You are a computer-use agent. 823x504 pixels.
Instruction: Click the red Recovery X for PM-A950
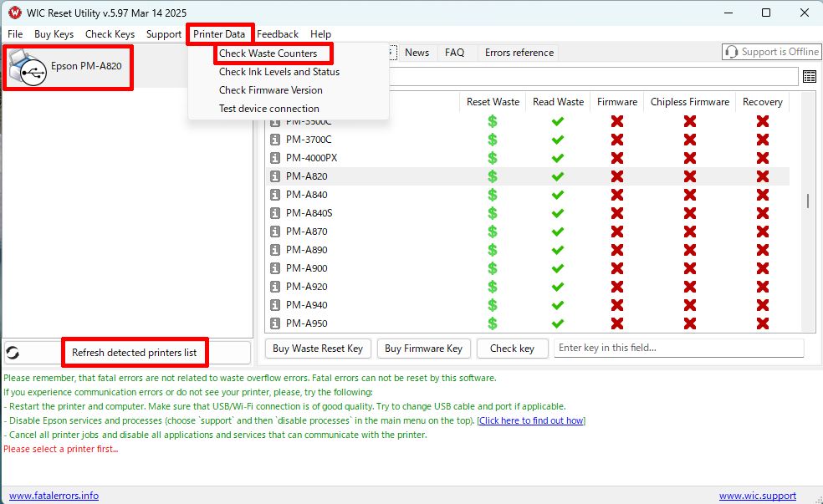[x=762, y=323]
